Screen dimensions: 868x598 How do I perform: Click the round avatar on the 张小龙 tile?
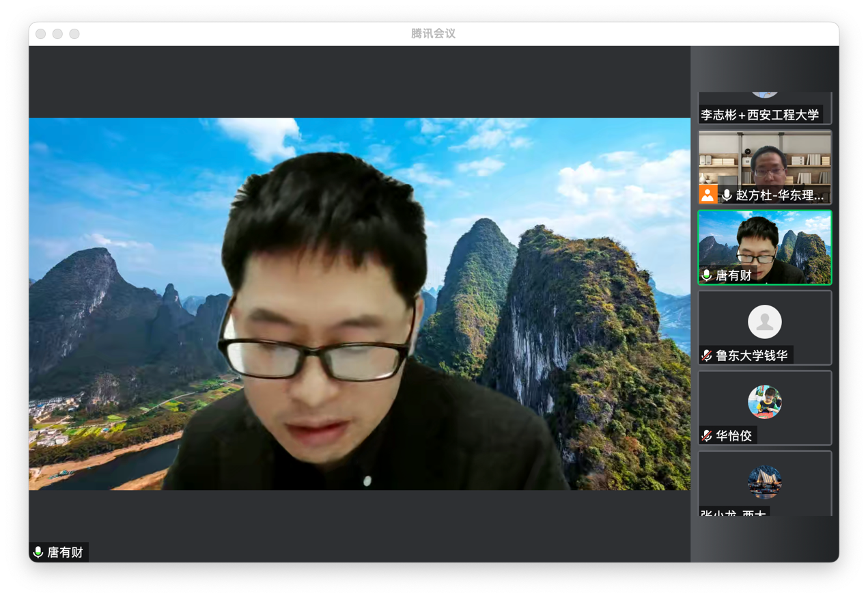764,482
